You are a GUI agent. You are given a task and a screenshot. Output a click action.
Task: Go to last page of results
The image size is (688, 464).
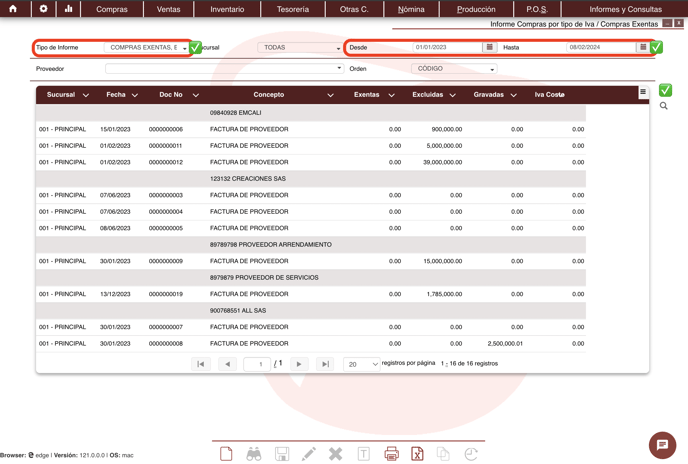click(x=325, y=364)
